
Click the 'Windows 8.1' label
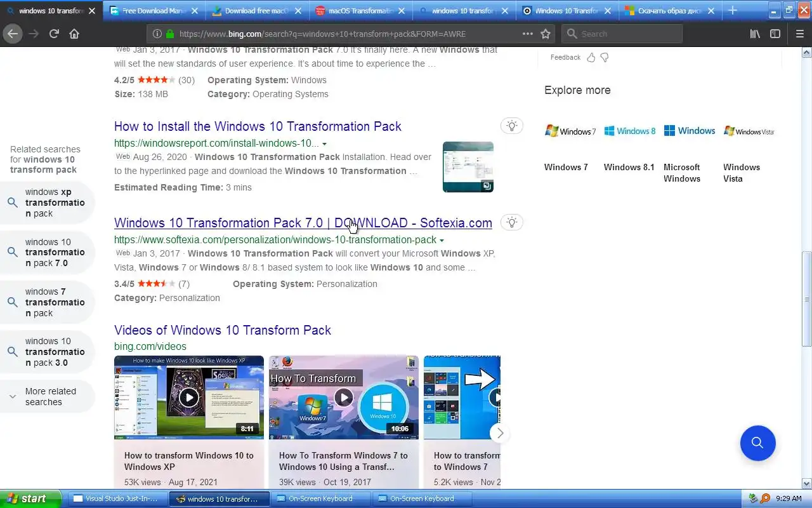[629, 167]
